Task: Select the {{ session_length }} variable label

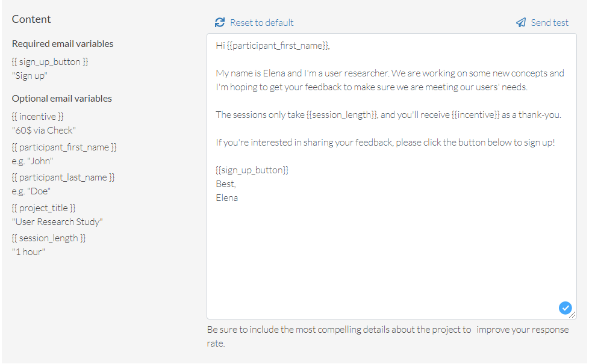Action: tap(49, 238)
